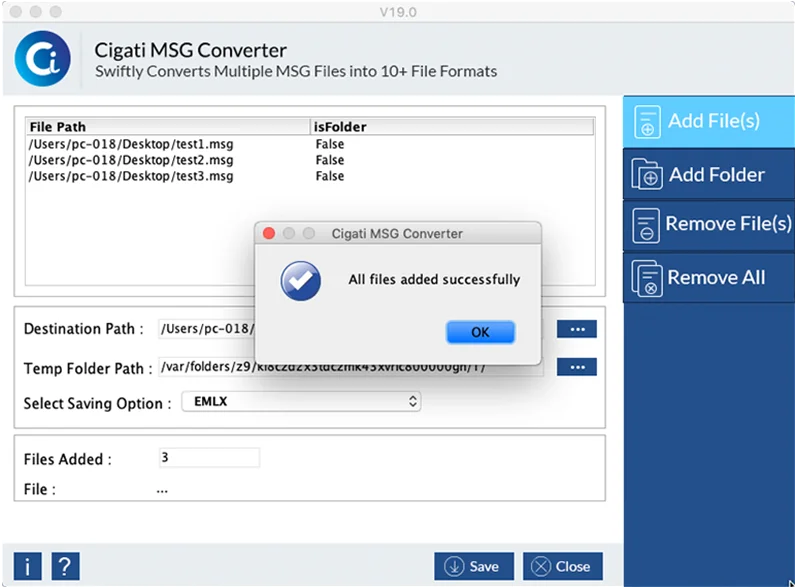Viewport: 797px width, 588px height.
Task: Browse for the Destination Path
Action: point(577,329)
